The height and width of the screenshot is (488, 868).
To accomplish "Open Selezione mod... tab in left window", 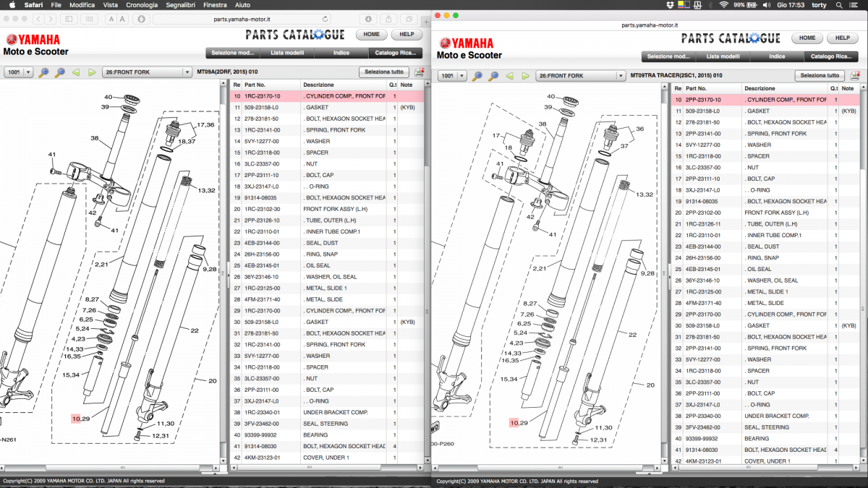I will point(233,53).
